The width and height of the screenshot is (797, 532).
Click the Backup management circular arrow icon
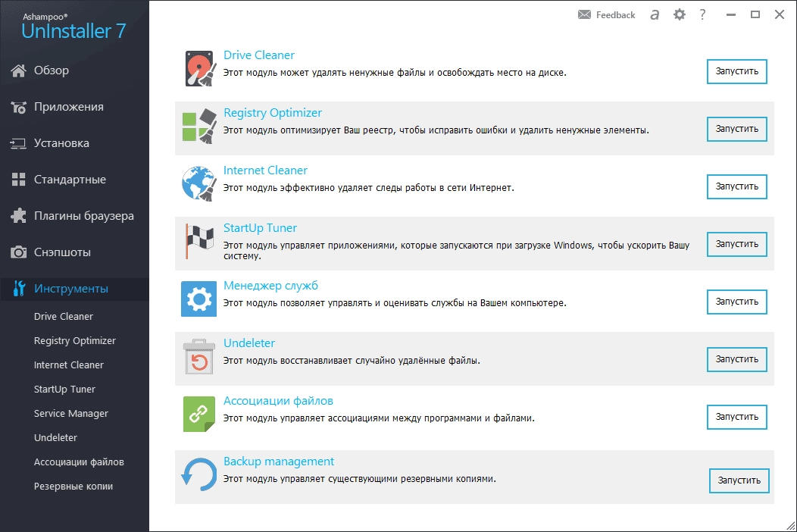tap(198, 474)
